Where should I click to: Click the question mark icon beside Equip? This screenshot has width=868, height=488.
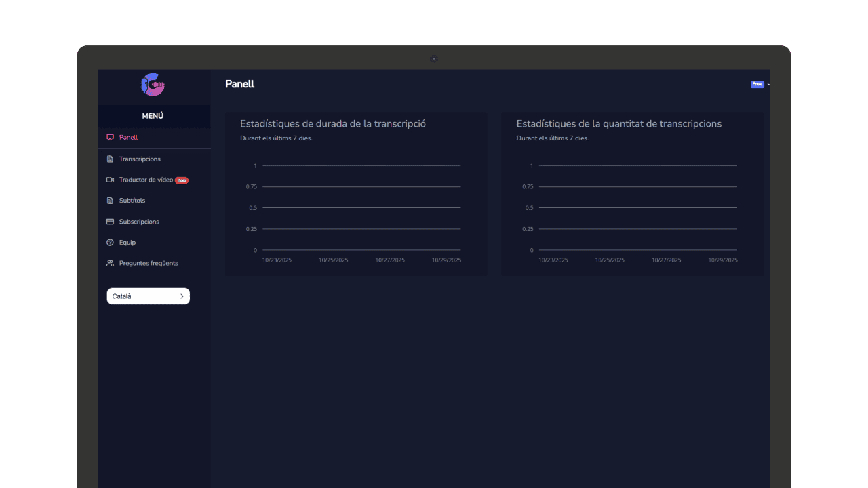110,243
